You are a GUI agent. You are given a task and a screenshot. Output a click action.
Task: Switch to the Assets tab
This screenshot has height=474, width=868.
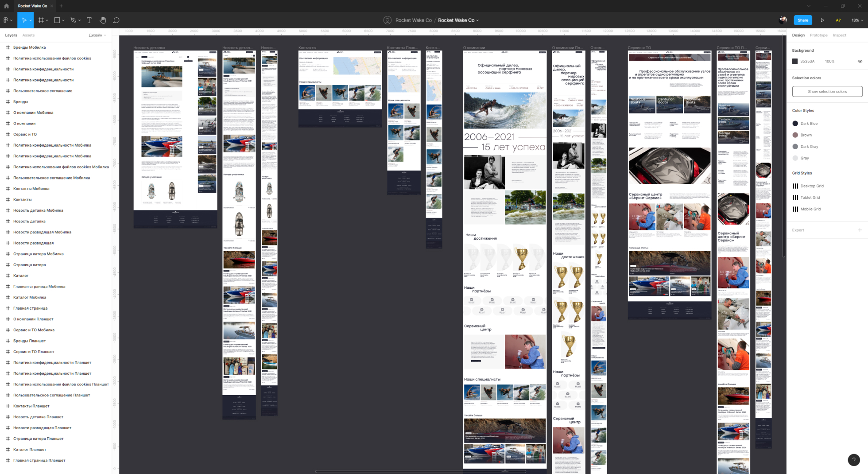(x=28, y=35)
